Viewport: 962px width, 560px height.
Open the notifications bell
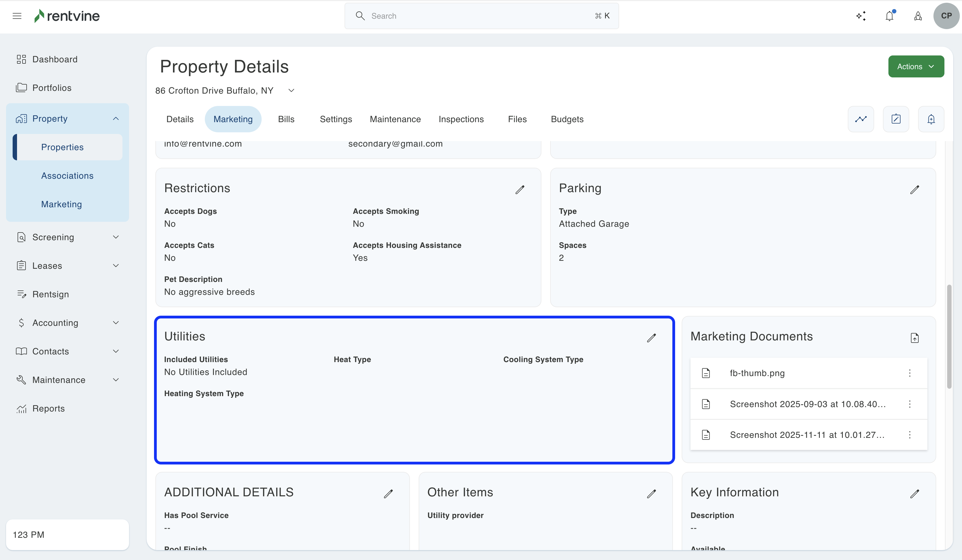point(890,16)
